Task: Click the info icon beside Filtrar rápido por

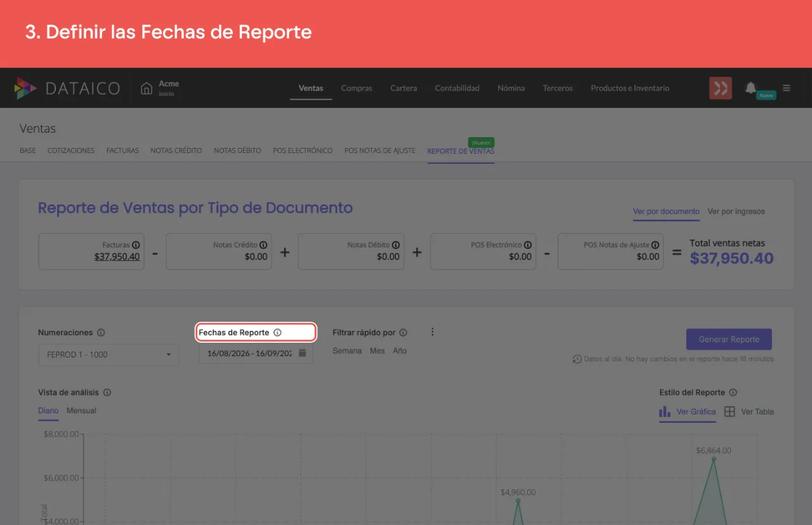Action: pyautogui.click(x=403, y=333)
